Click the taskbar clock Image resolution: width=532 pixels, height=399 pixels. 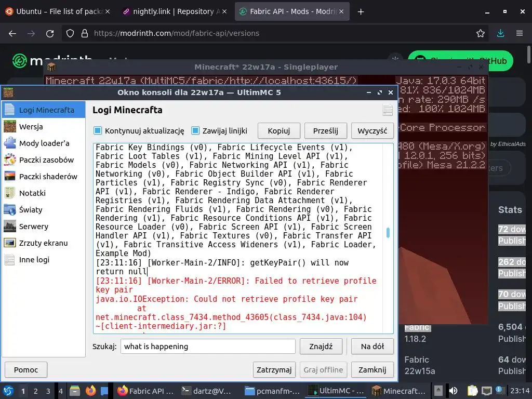coord(520,391)
